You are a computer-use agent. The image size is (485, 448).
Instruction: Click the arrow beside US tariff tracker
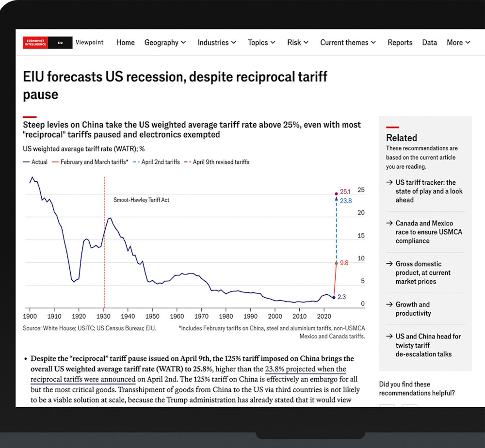point(389,182)
